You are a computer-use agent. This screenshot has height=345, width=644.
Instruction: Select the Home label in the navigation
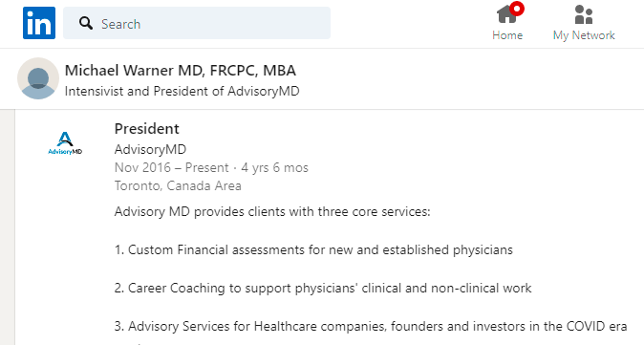507,35
